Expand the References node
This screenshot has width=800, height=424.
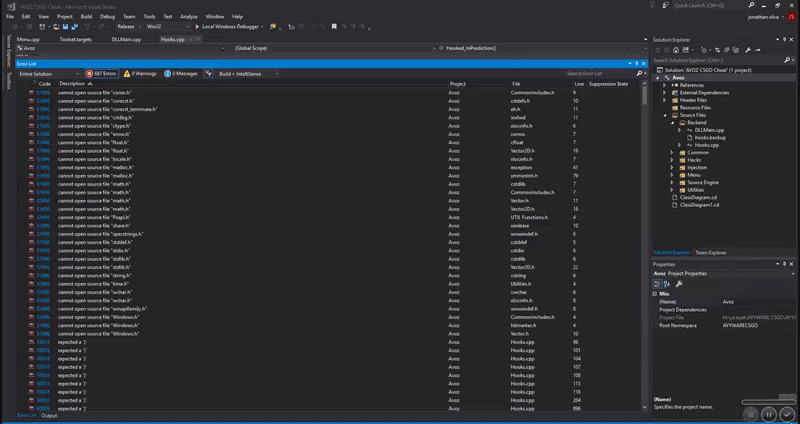(x=664, y=85)
